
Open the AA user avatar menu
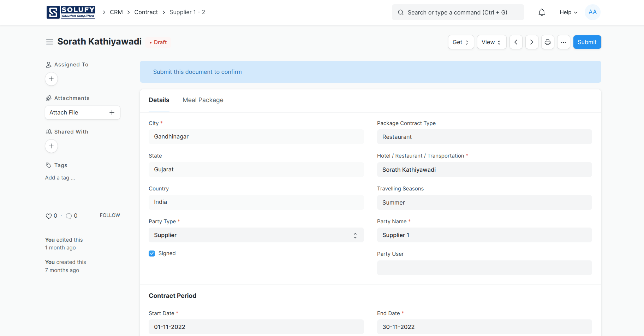coord(592,12)
